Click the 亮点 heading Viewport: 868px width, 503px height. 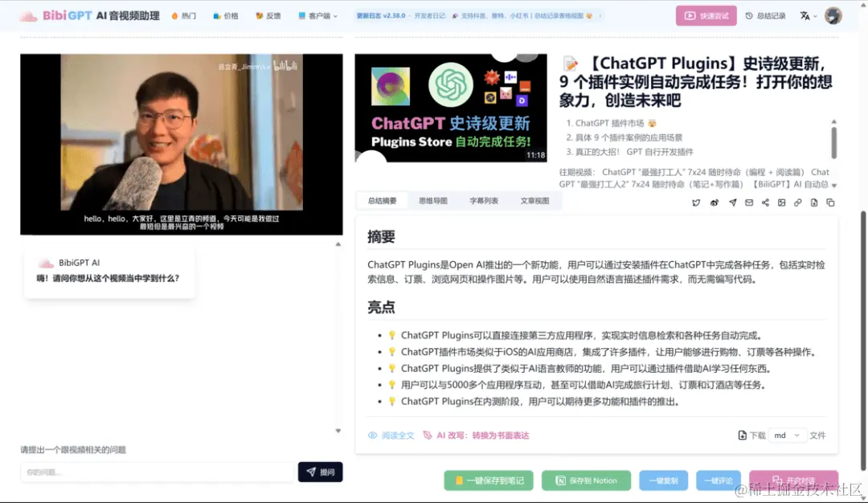(382, 307)
